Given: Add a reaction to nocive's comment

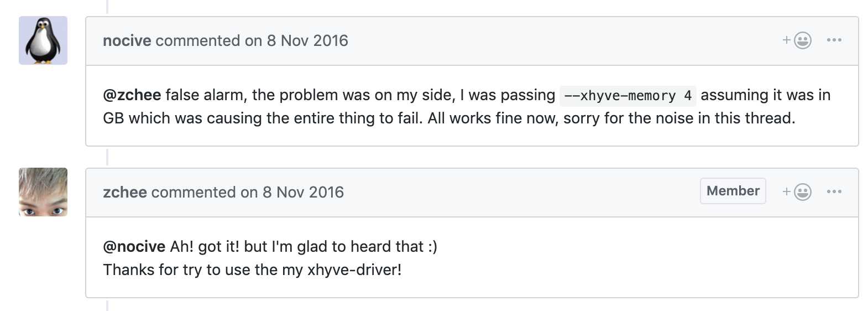Looking at the screenshot, I should coord(797,40).
